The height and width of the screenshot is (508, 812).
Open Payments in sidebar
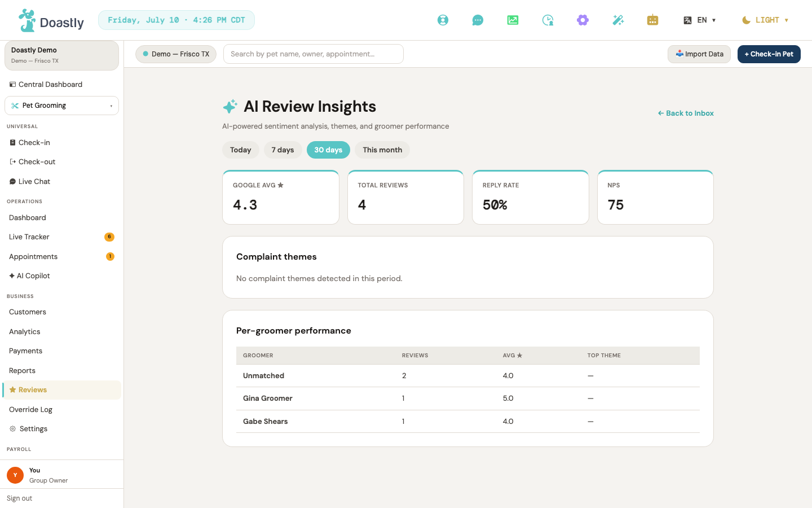[x=61, y=351]
